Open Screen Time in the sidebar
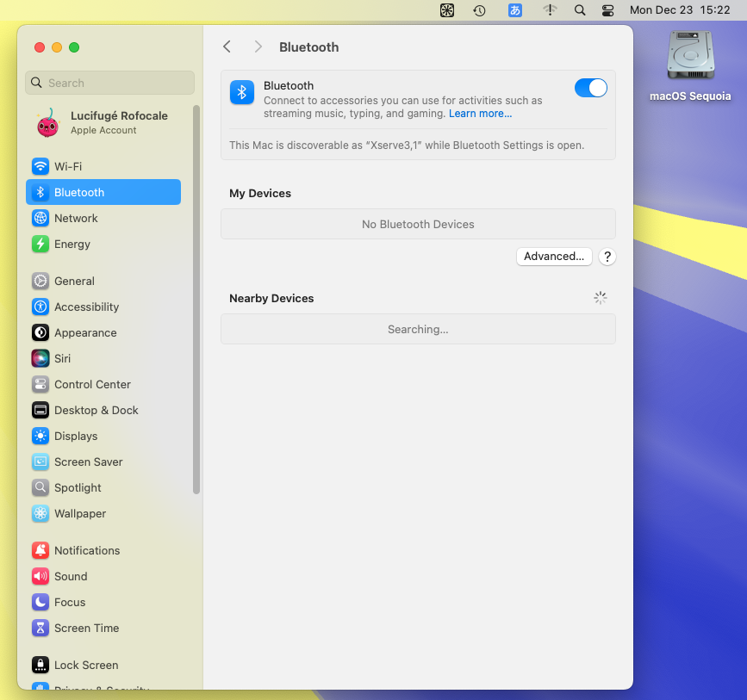747x700 pixels. click(x=86, y=628)
